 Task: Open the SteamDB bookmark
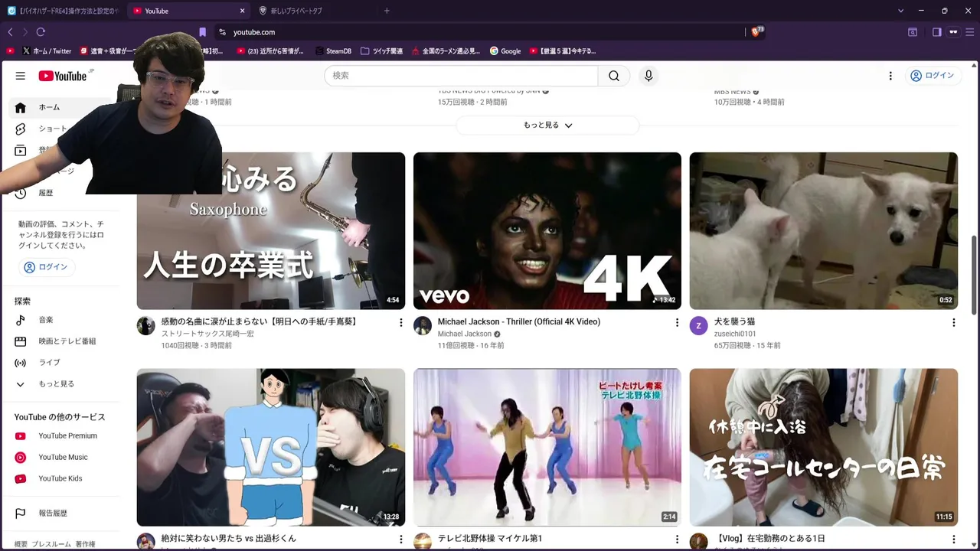click(332, 51)
